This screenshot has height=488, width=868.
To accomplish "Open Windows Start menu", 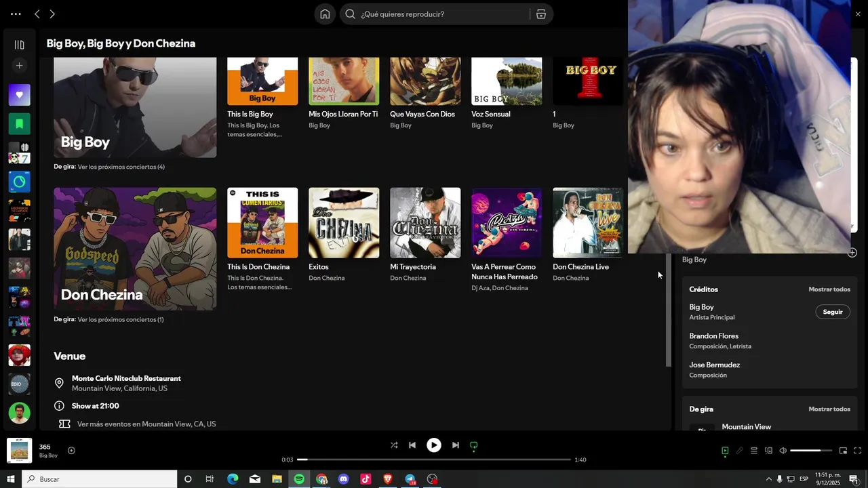I will click(x=11, y=479).
